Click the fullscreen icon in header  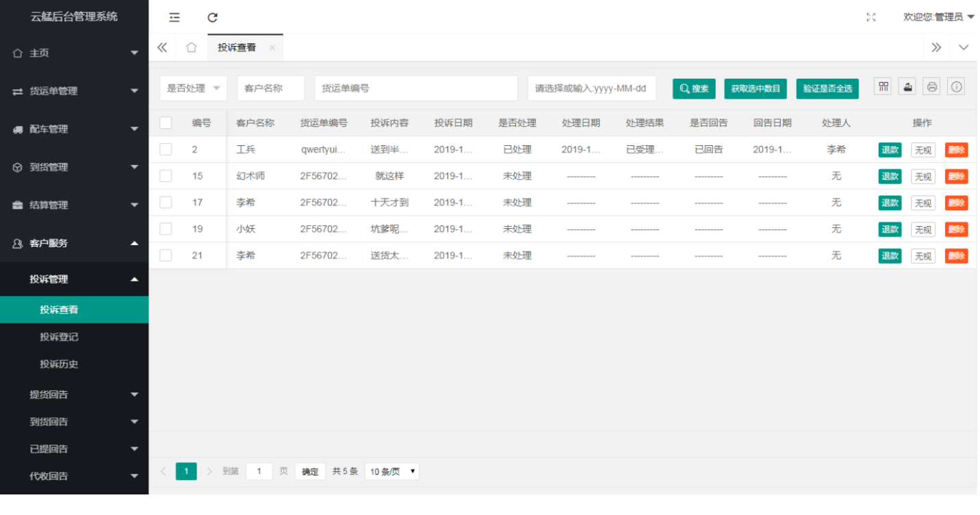point(871,17)
